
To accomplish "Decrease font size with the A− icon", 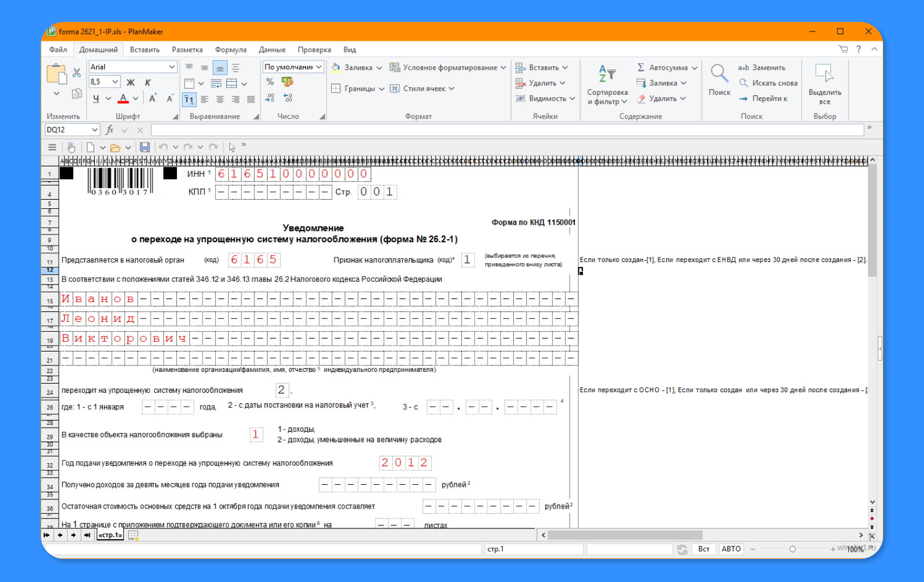I will (170, 98).
